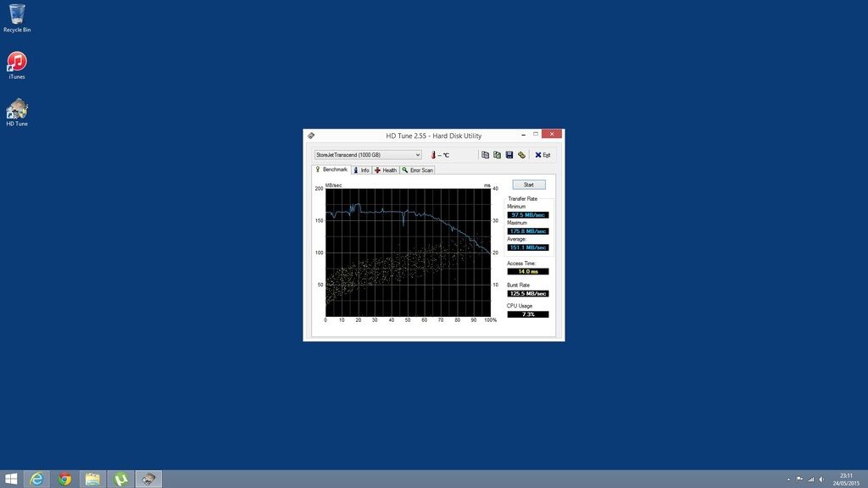This screenshot has height=488, width=868.
Task: Maximize the HD Tune window
Action: pos(536,135)
